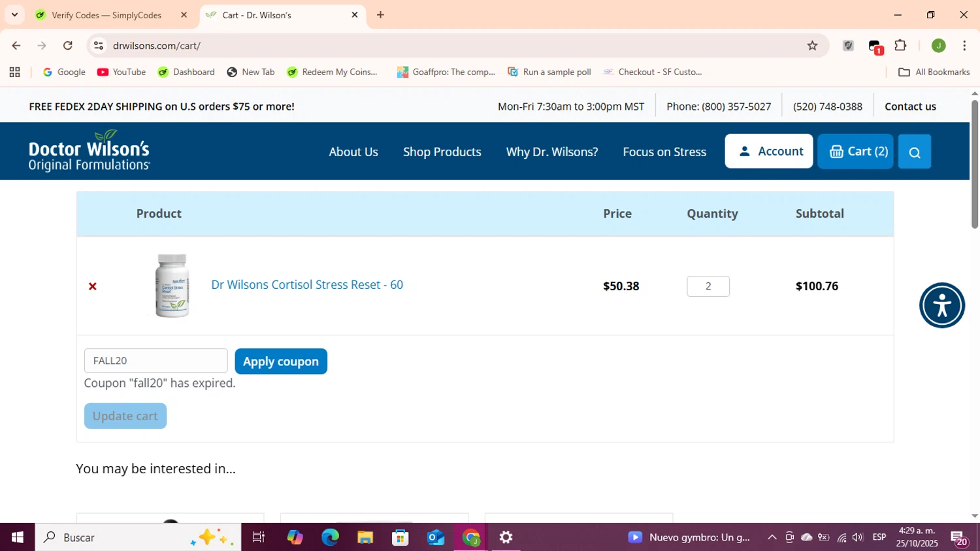
Task: Open the Windows Start menu
Action: pos(17,537)
